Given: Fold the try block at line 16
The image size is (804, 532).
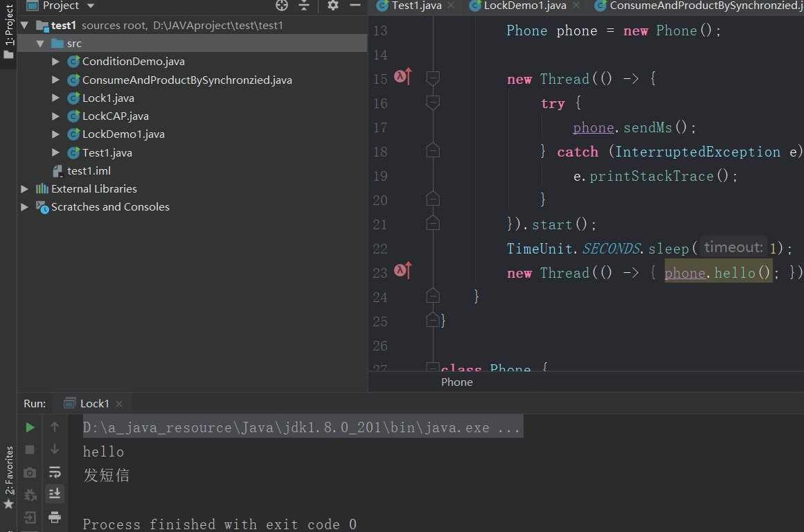Looking at the screenshot, I should click(433, 103).
